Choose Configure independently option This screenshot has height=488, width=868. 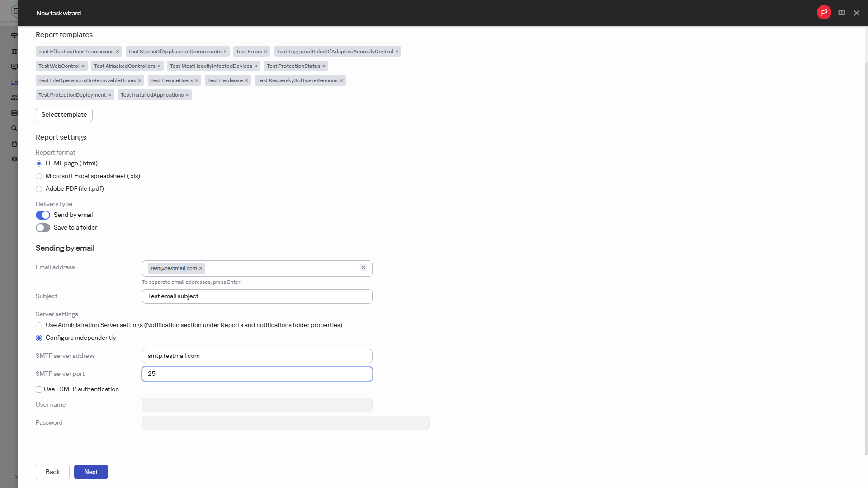point(39,338)
